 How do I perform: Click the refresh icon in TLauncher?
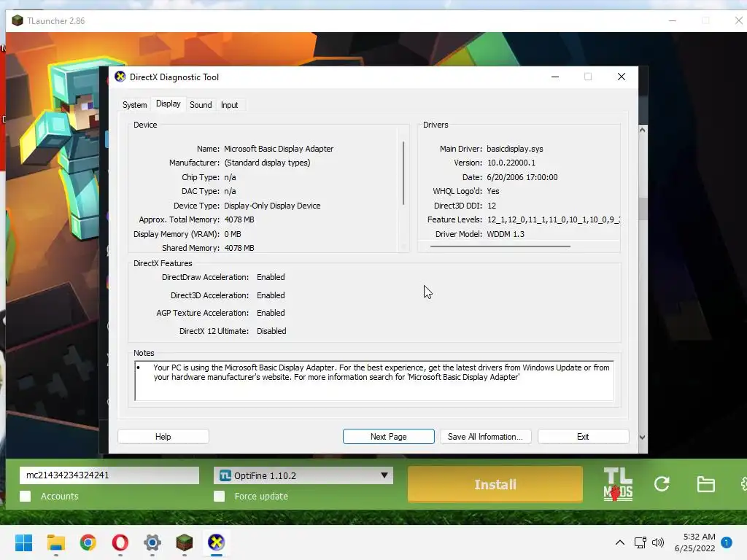[662, 484]
